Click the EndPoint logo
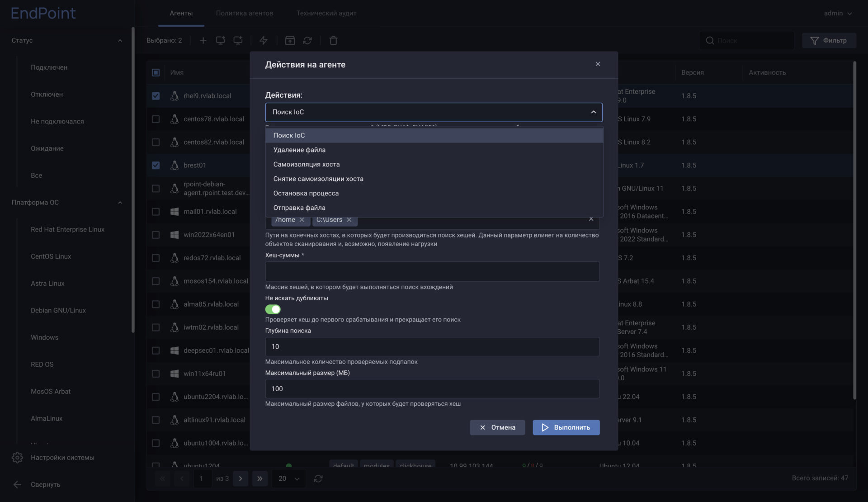 click(43, 13)
